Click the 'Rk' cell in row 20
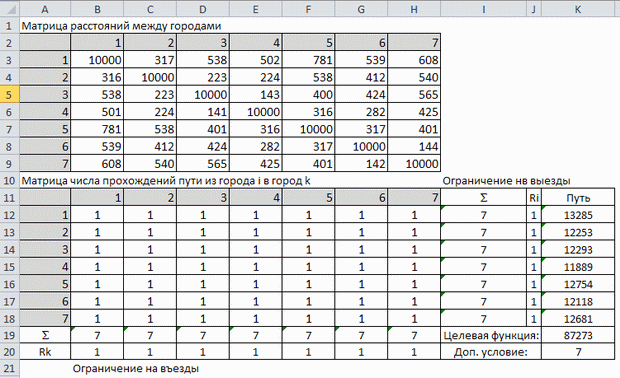The height and width of the screenshot is (378, 620). [x=45, y=352]
